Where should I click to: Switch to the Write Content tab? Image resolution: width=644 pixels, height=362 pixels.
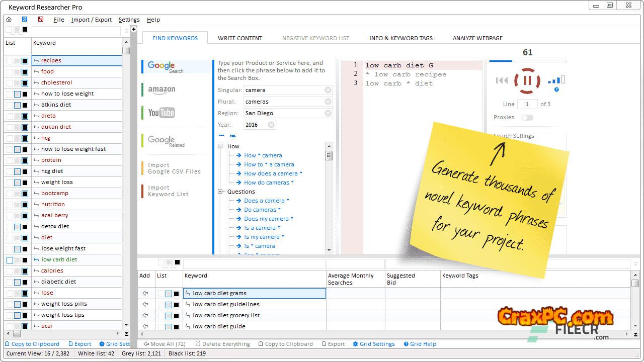click(x=240, y=38)
